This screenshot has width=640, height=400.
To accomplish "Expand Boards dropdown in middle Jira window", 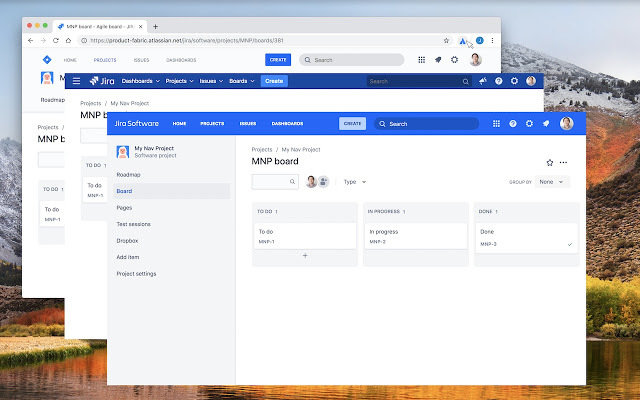I will tap(242, 81).
